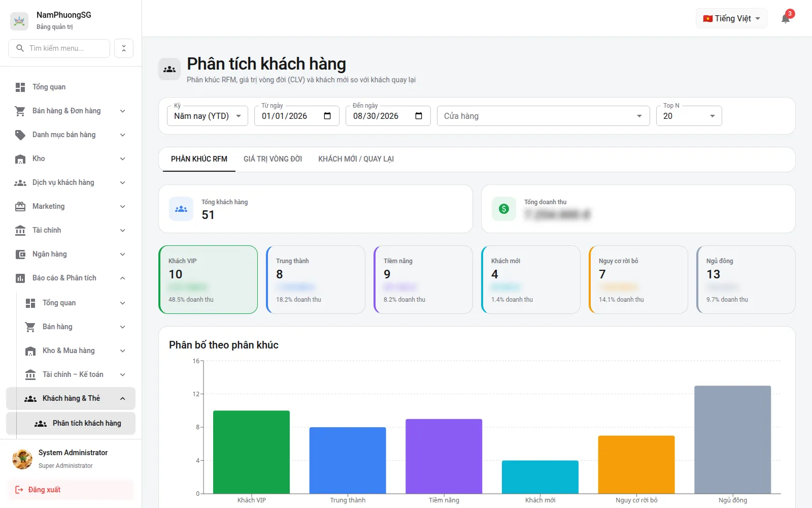Click the purple Tiềm năng chart bar

(444, 456)
